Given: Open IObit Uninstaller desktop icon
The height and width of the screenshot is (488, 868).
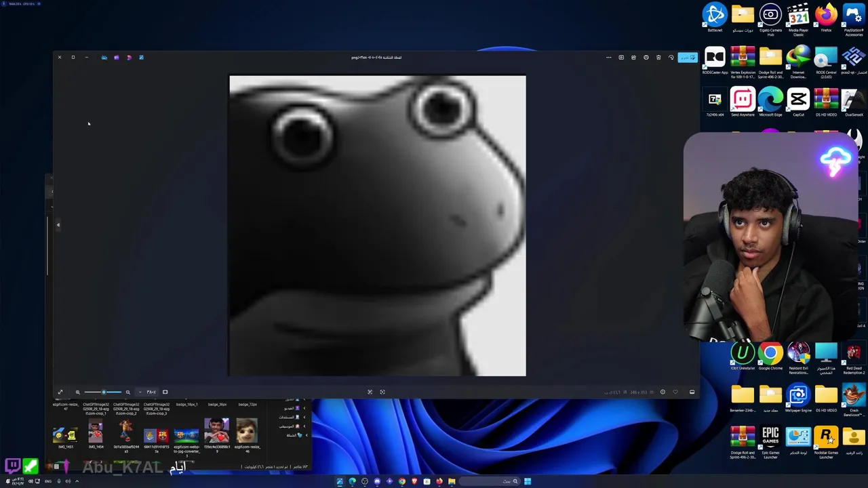Looking at the screenshot, I should pos(743,357).
